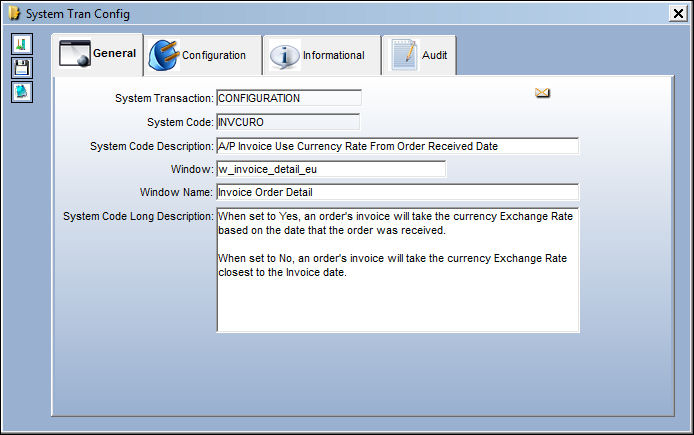694x435 pixels.
Task: Click the 'System Code:' label
Action: point(180,122)
